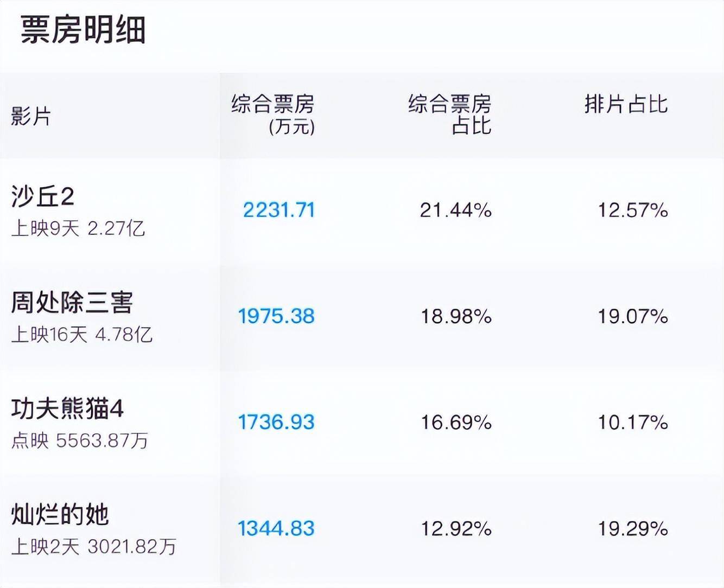The width and height of the screenshot is (724, 588).
Task: Select the 影片 column header
Action: pos(31,116)
